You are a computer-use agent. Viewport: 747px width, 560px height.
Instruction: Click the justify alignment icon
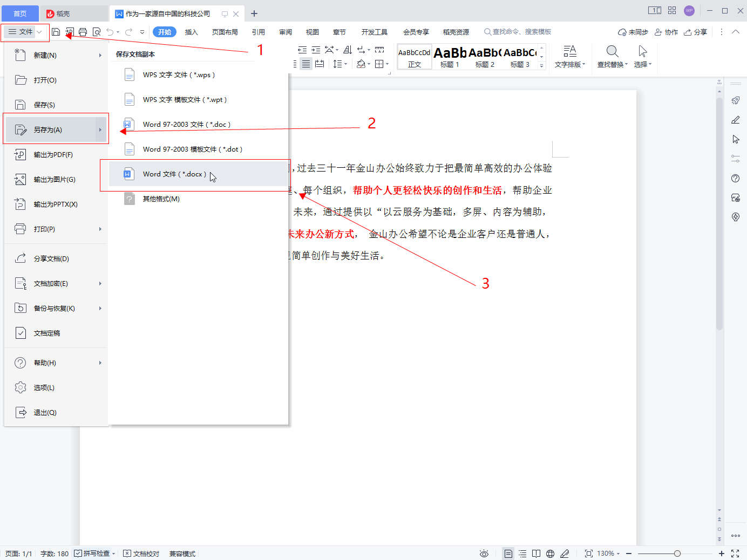(x=306, y=64)
